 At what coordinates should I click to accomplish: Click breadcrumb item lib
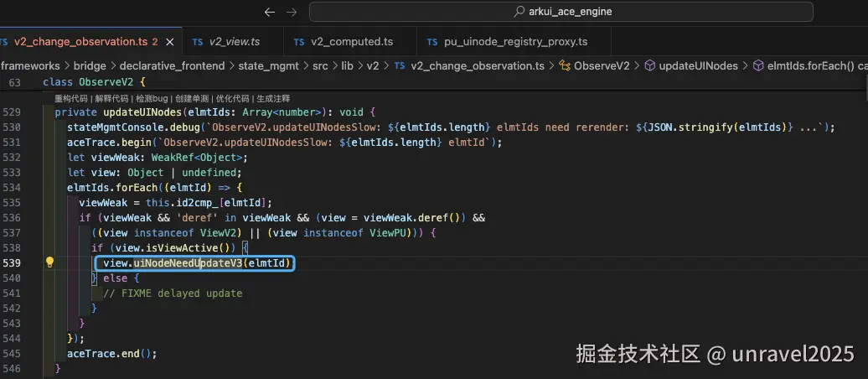point(347,66)
